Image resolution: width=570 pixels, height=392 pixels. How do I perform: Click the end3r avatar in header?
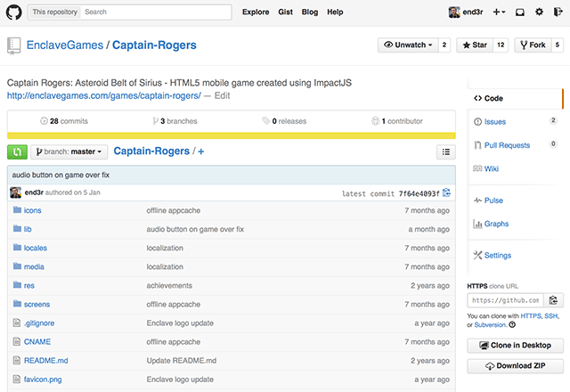tap(454, 12)
